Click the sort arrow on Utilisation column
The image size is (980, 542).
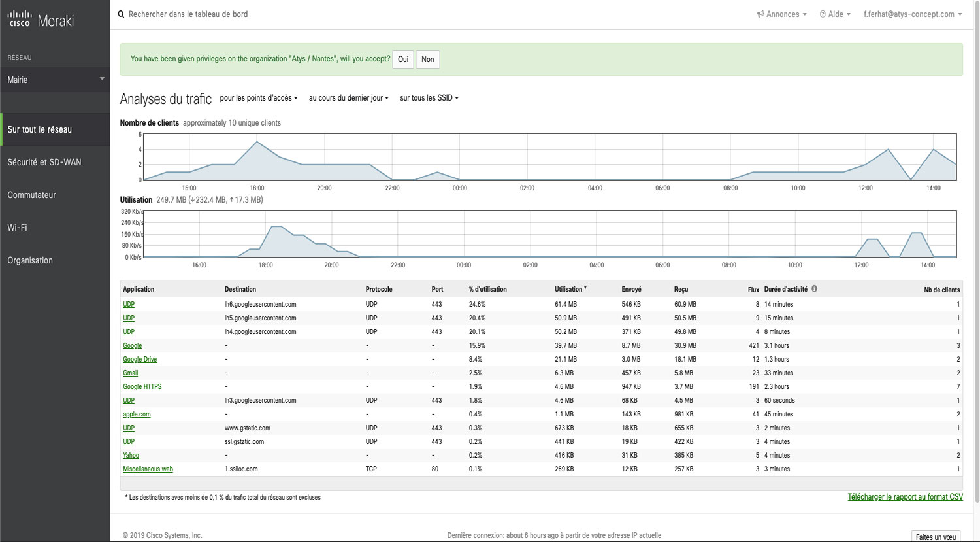coord(585,288)
